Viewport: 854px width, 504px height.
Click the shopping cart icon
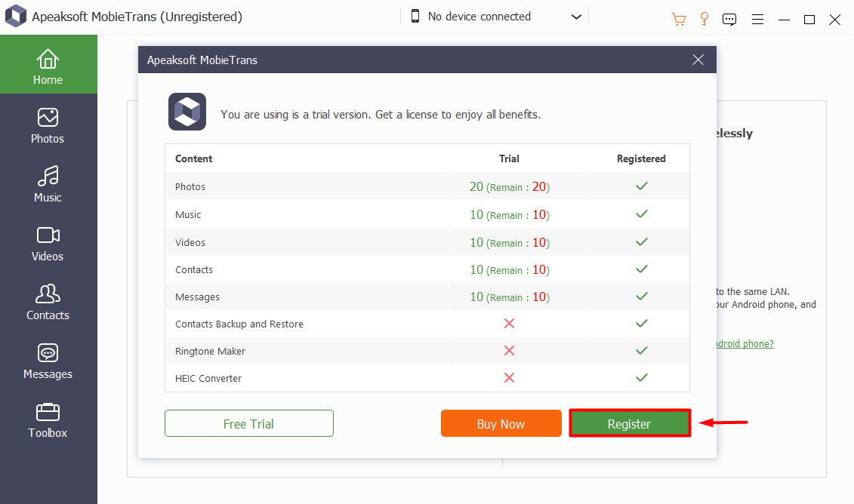coord(678,19)
